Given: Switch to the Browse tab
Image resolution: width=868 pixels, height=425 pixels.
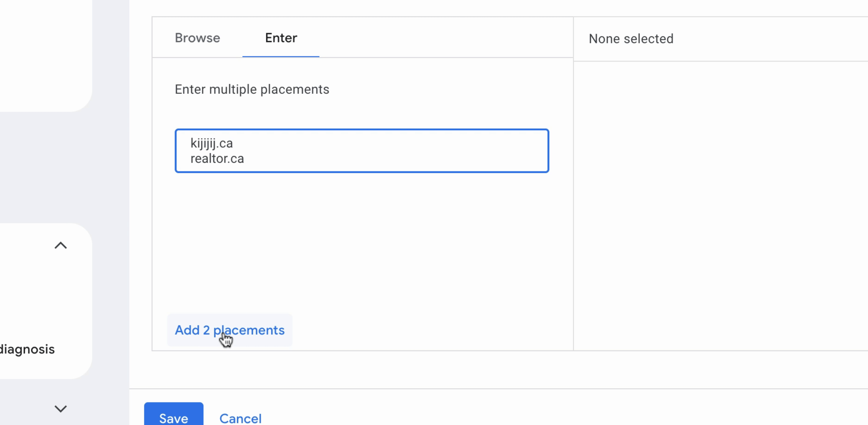Looking at the screenshot, I should 197,38.
